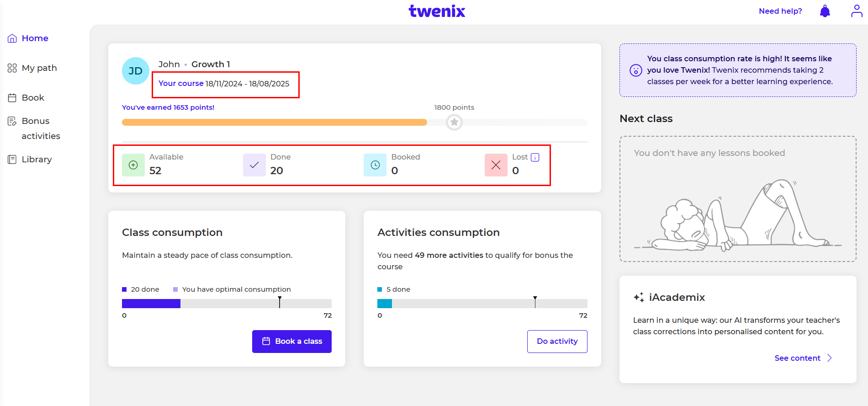Go to Home in sidebar
The height and width of the screenshot is (406, 868).
click(35, 38)
